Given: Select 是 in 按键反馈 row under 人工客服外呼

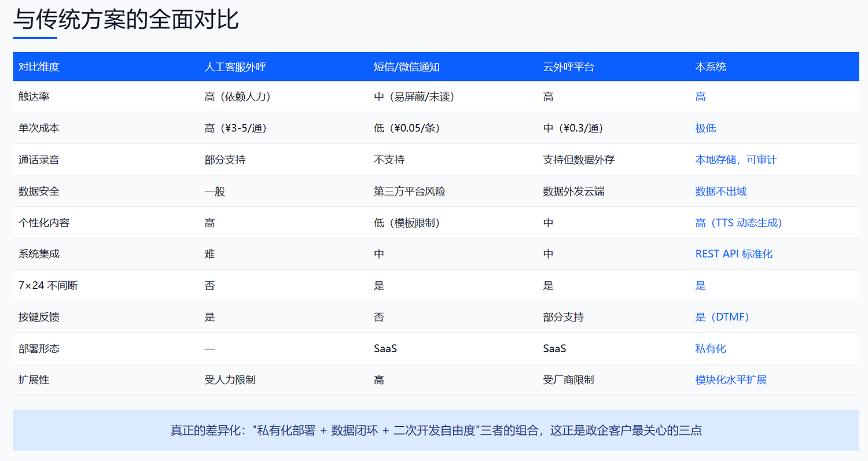Looking at the screenshot, I should pos(209,317).
